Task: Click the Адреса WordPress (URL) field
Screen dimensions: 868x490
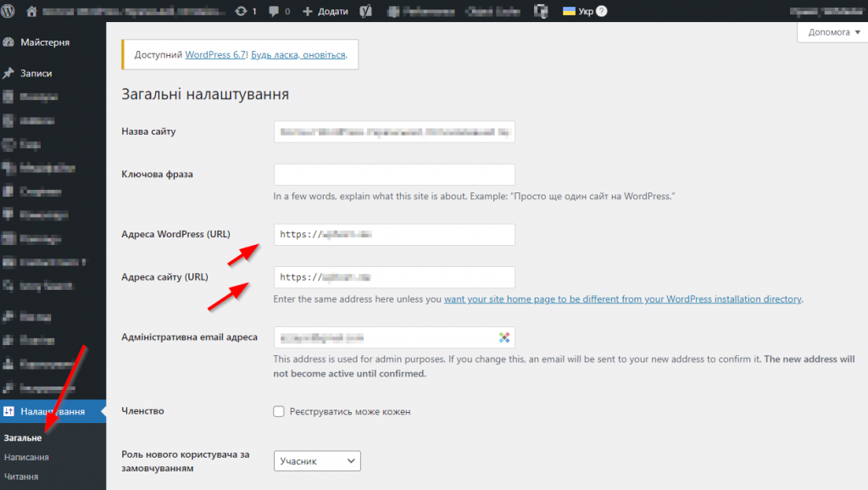Action: tap(394, 235)
